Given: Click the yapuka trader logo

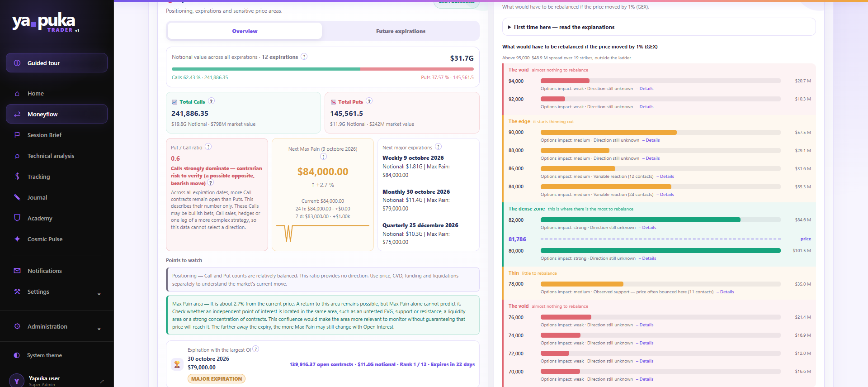Looking at the screenshot, I should tap(45, 22).
